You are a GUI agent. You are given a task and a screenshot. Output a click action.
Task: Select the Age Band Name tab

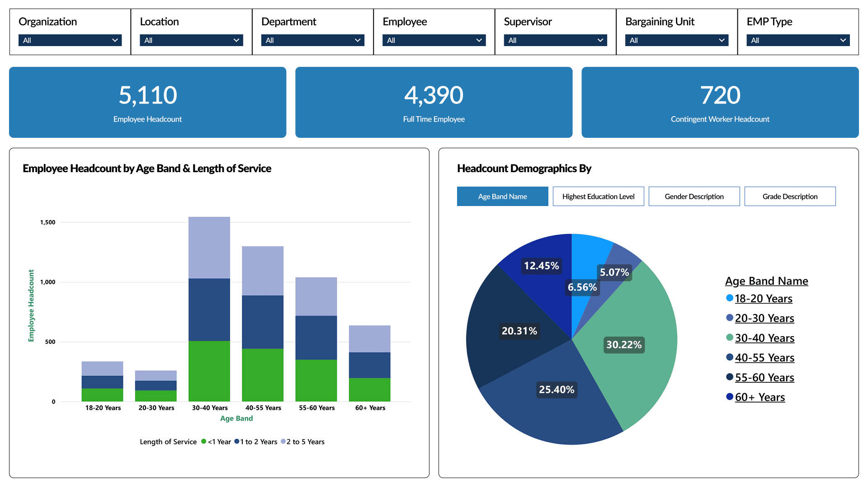coord(502,197)
